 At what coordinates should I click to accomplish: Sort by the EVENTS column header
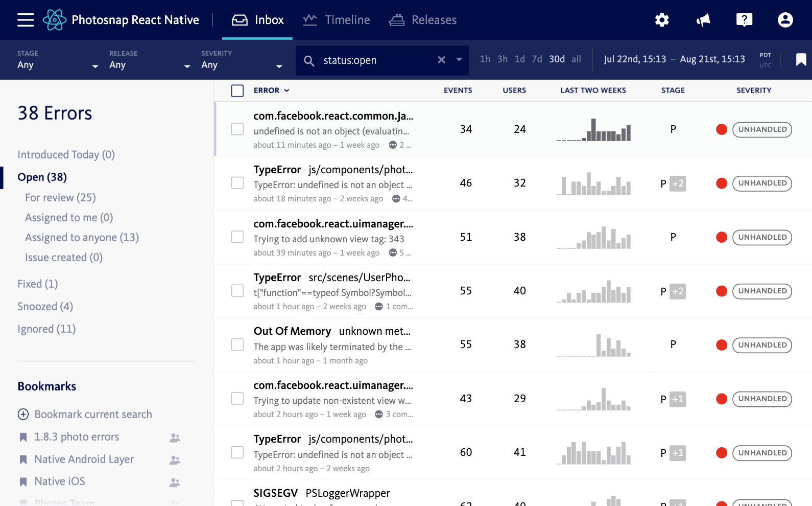458,90
